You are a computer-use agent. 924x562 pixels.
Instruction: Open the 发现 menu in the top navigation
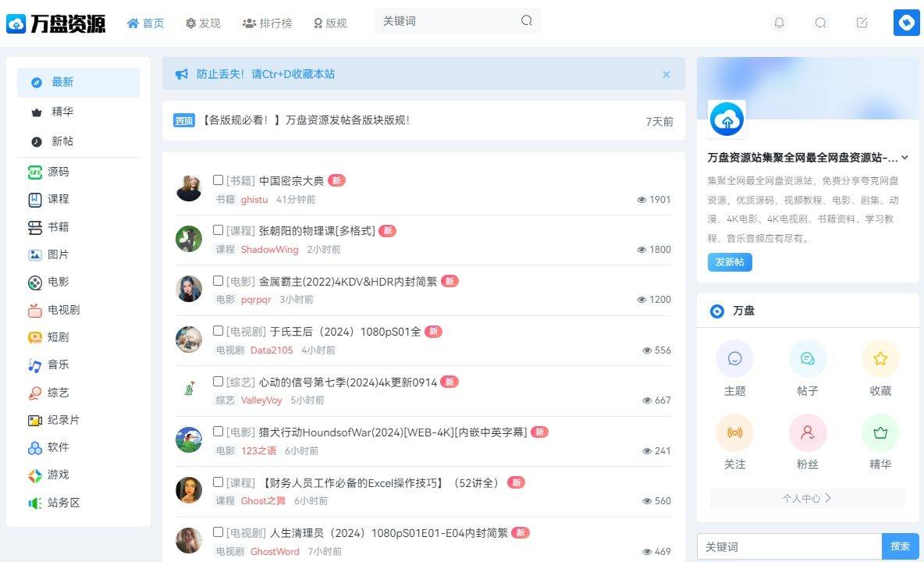point(203,23)
